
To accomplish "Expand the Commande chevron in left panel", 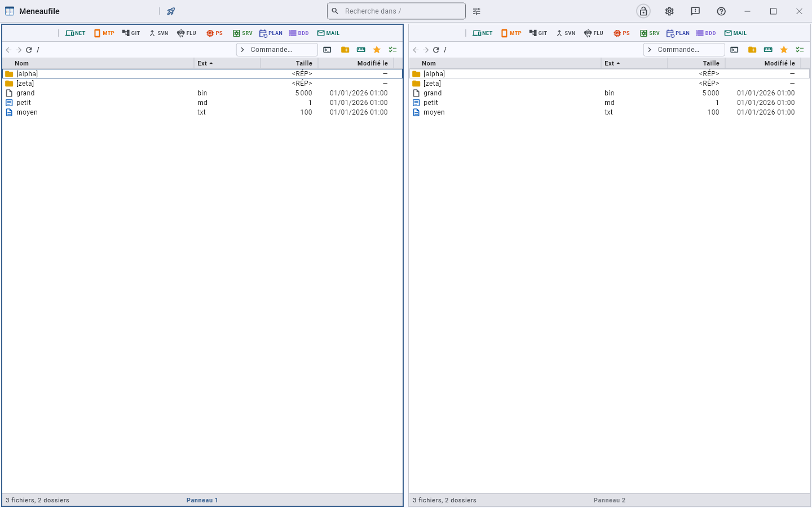I will [x=242, y=50].
